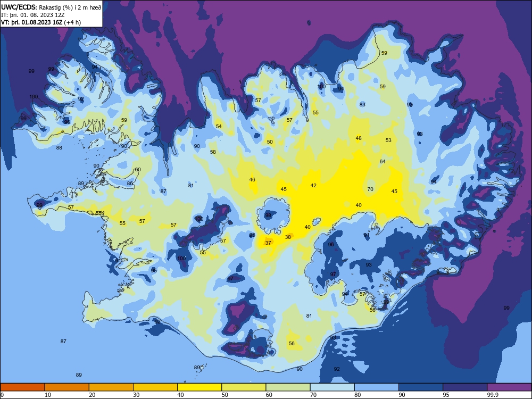The height and width of the screenshot is (399, 532).
Task: Click the 90–95% blue legend swatch
Action: pyautogui.click(x=421, y=387)
